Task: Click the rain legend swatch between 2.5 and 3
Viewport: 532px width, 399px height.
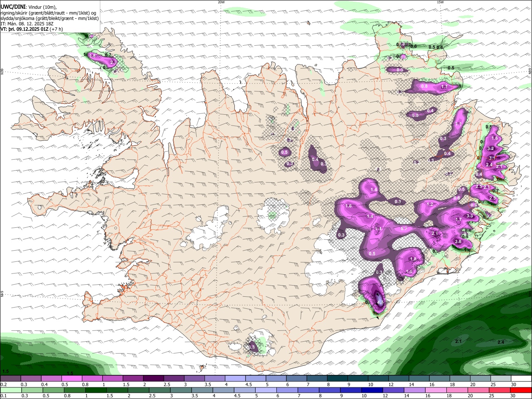Action: [160, 390]
